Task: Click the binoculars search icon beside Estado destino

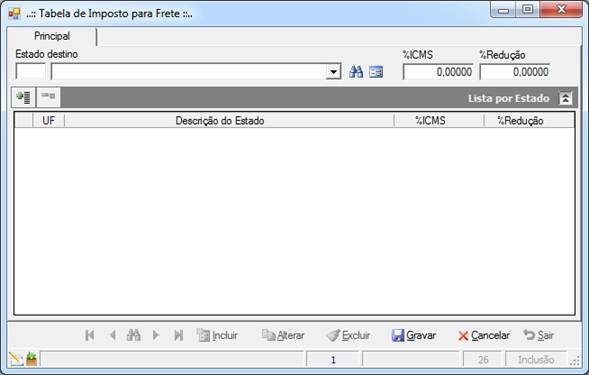Action: (356, 72)
